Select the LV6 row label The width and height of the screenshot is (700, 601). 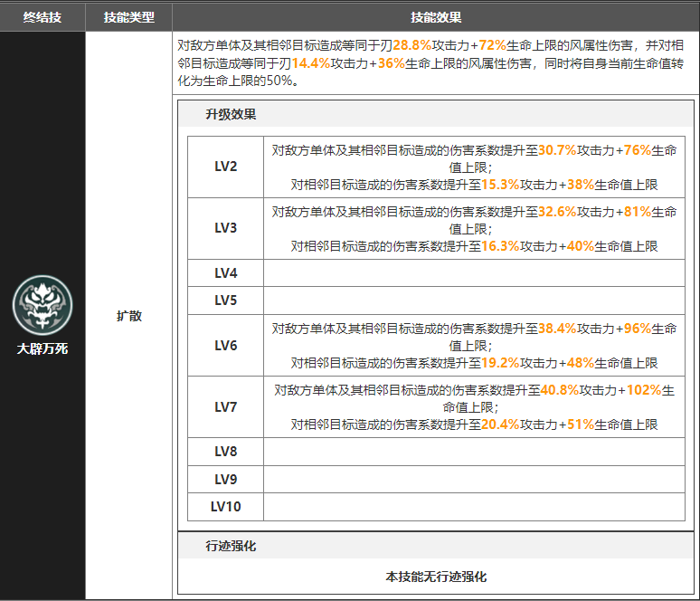click(x=225, y=345)
